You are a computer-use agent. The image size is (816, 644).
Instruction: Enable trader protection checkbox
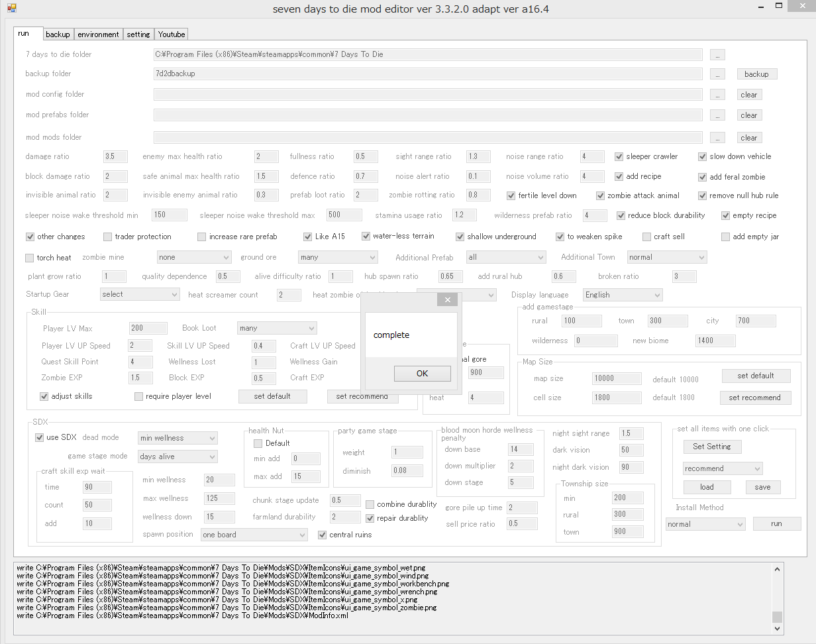click(107, 237)
